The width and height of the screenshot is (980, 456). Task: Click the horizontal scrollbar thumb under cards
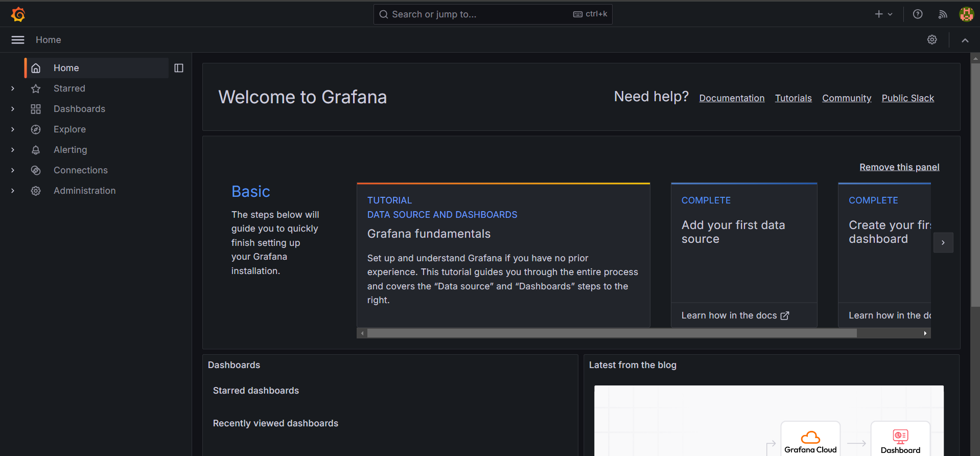(612, 333)
